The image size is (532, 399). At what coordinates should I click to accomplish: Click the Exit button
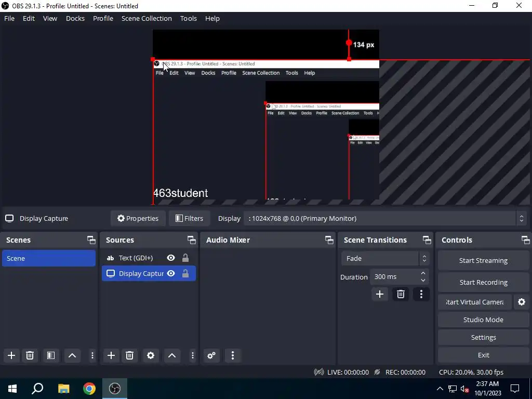(x=483, y=355)
